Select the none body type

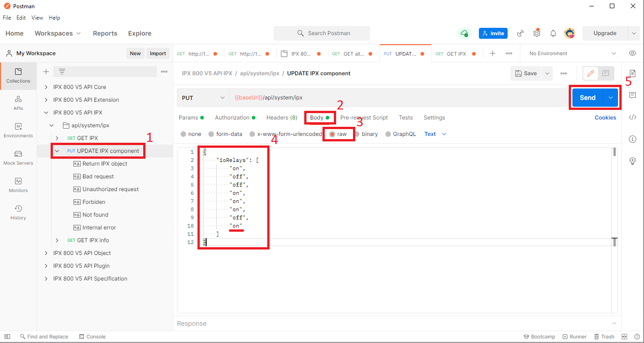(183, 134)
